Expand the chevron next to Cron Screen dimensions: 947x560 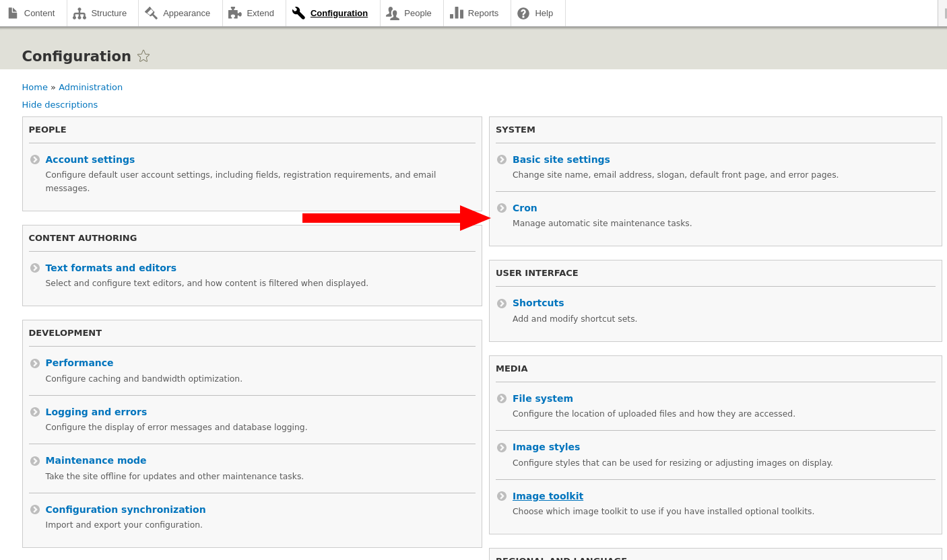(502, 208)
